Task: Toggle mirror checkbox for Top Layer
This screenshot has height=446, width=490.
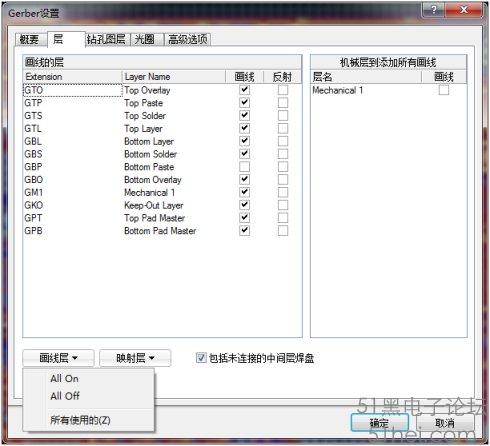Action: click(x=283, y=128)
